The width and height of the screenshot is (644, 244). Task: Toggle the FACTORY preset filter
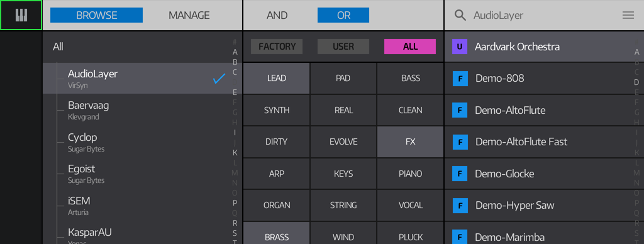[277, 47]
